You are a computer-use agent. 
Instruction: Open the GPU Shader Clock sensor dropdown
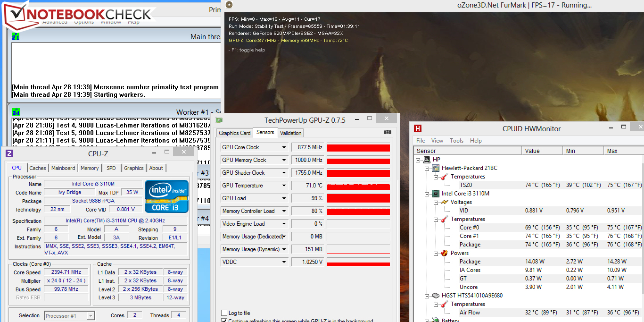pyautogui.click(x=284, y=173)
